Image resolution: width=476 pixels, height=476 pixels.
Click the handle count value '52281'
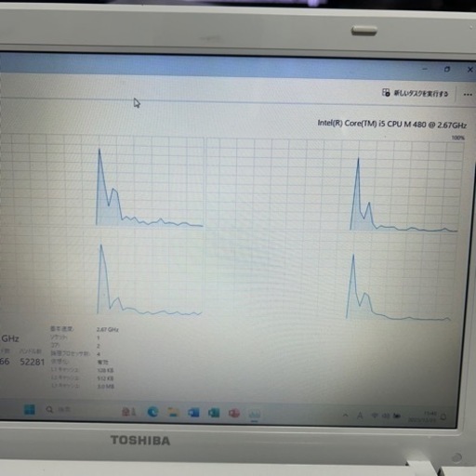coord(33,362)
